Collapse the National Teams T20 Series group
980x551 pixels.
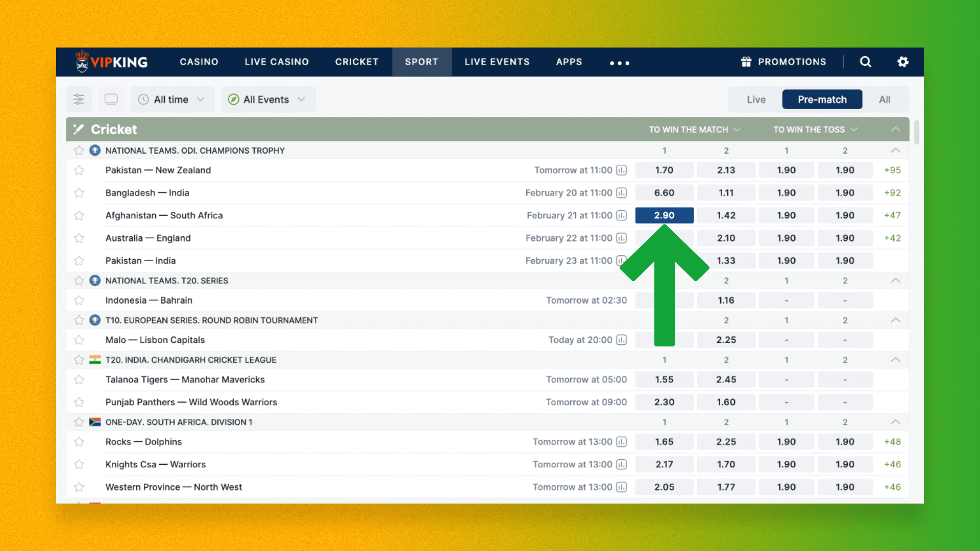(x=895, y=281)
